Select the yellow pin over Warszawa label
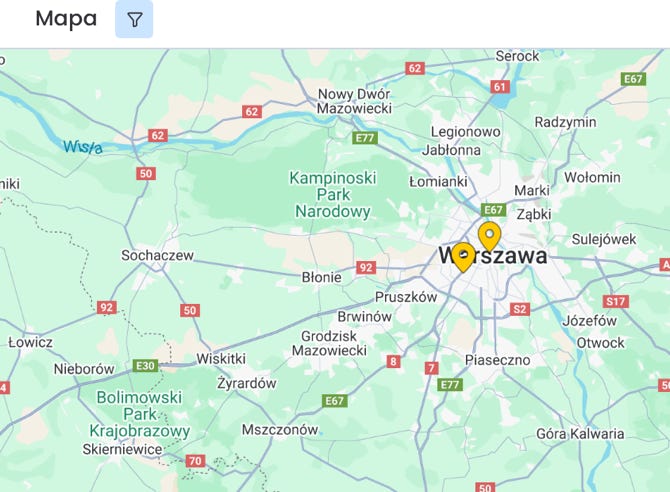Screen dimensions: 670x492 click(x=463, y=257)
